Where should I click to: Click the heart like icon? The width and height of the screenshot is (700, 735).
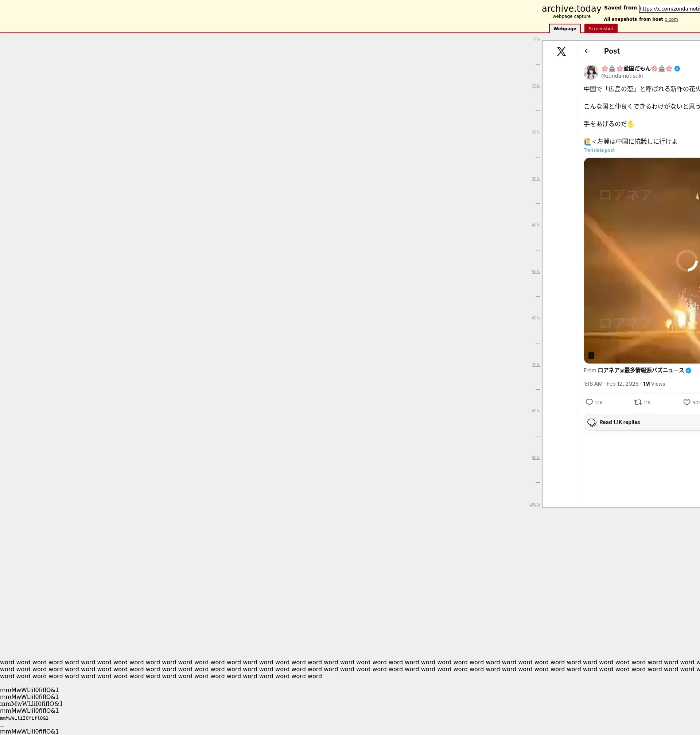click(x=687, y=402)
